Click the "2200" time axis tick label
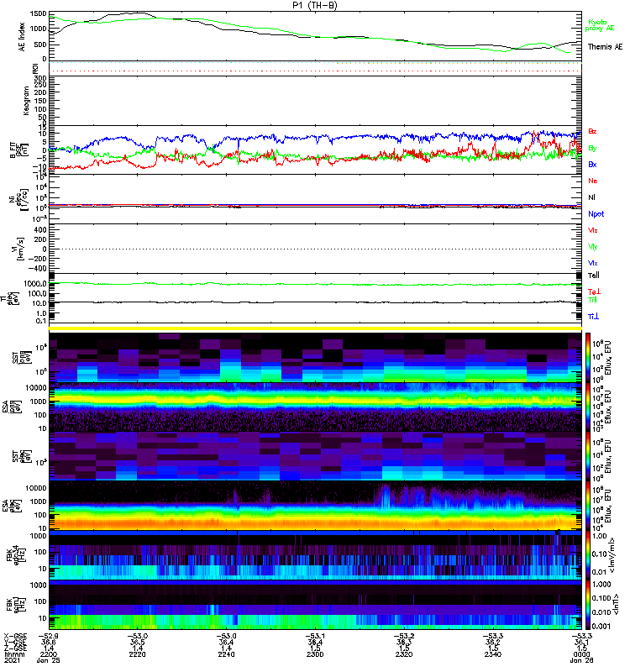 (48, 654)
